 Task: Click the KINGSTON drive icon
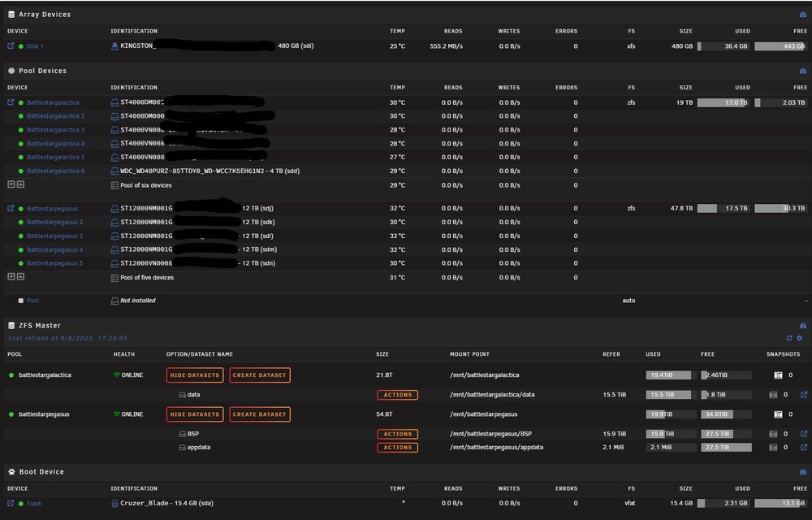click(114, 46)
